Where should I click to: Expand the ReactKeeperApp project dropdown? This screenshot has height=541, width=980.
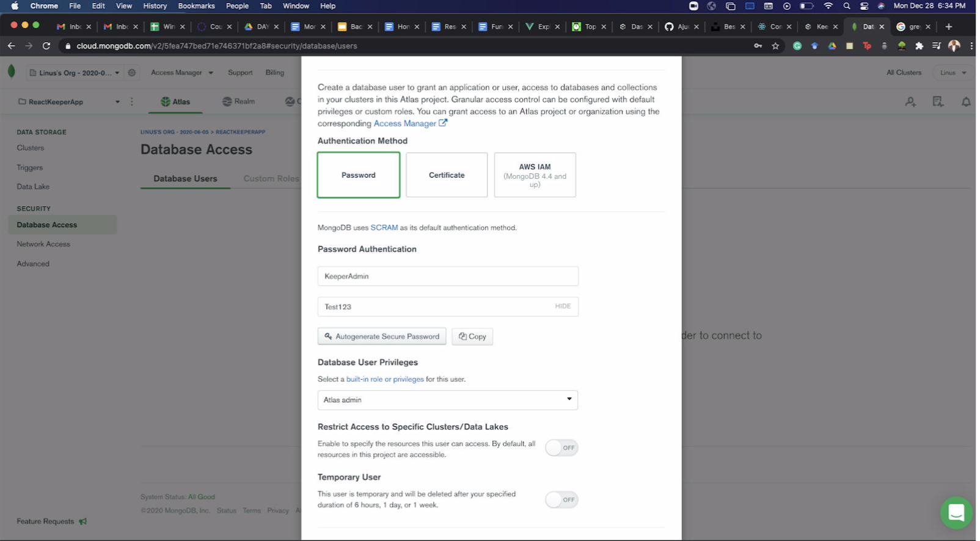[x=118, y=102]
